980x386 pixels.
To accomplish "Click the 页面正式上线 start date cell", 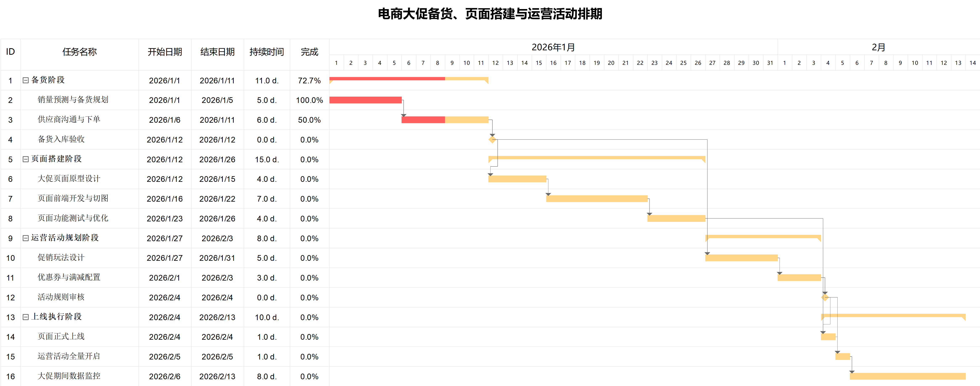I will pyautogui.click(x=165, y=337).
